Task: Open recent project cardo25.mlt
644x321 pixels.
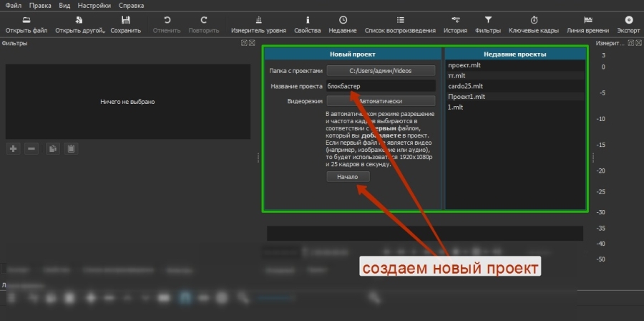Action: coord(466,86)
